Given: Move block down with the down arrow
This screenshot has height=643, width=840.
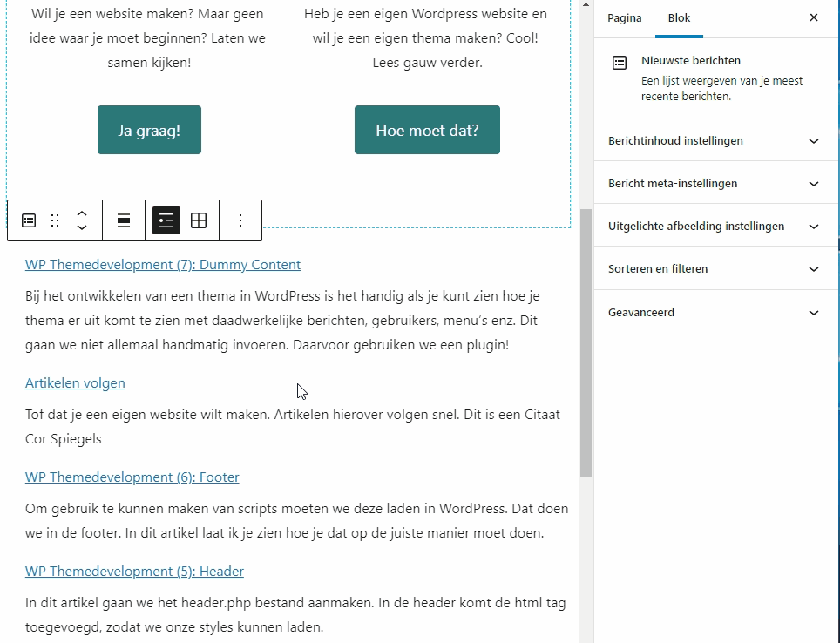Looking at the screenshot, I should [x=82, y=227].
